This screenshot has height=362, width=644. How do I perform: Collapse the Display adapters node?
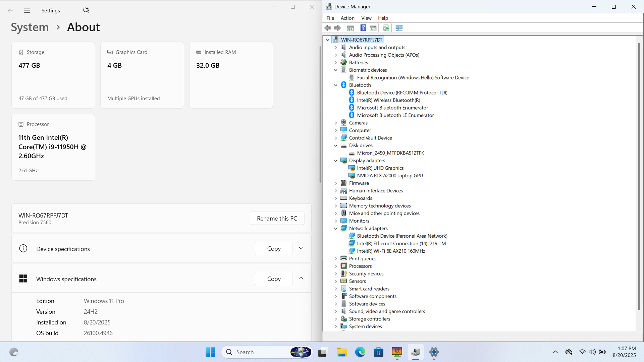click(335, 161)
